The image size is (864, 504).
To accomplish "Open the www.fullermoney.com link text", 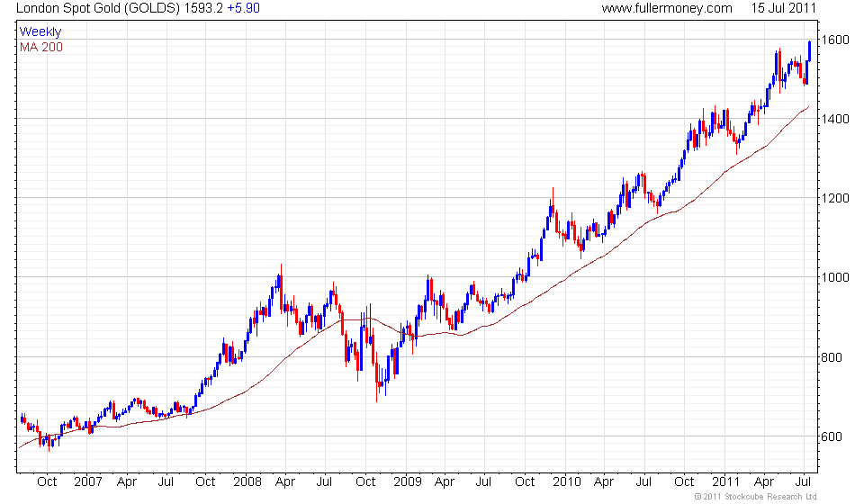I will [667, 8].
